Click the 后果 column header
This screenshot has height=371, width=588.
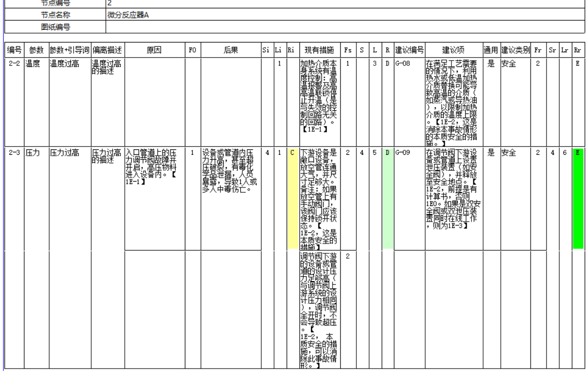231,51
